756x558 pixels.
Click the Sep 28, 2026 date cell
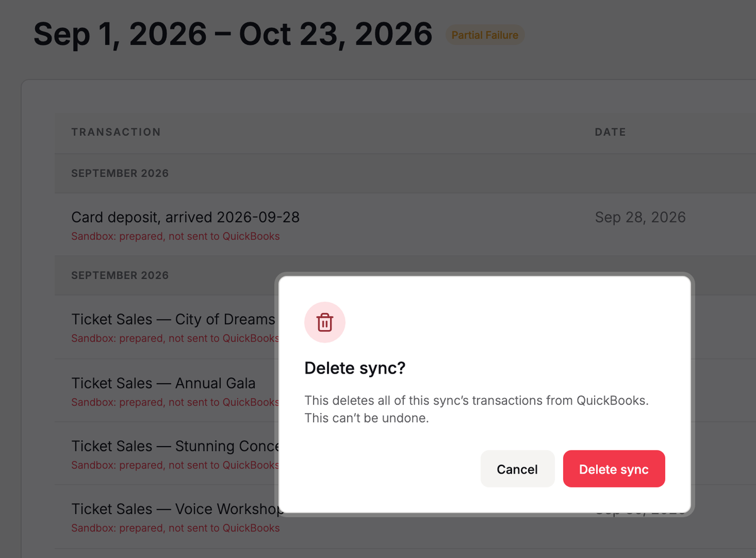[640, 217]
